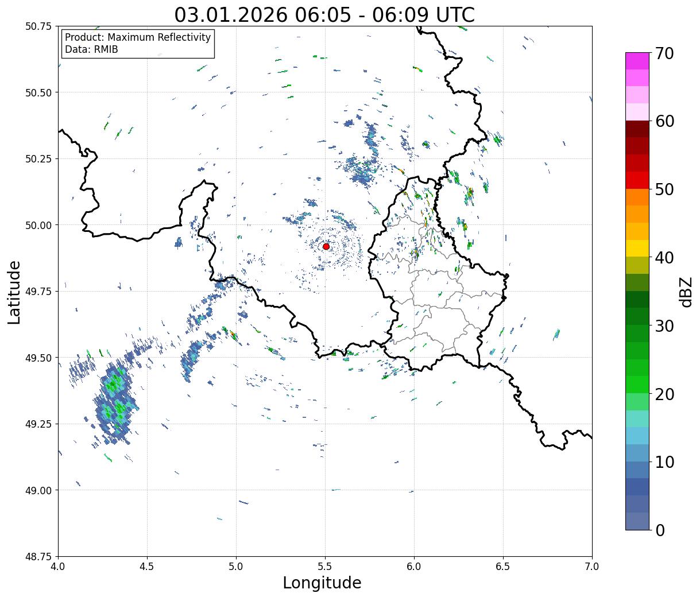Click the 50.75 latitude tick label
The width and height of the screenshot is (700, 597).
pos(38,26)
